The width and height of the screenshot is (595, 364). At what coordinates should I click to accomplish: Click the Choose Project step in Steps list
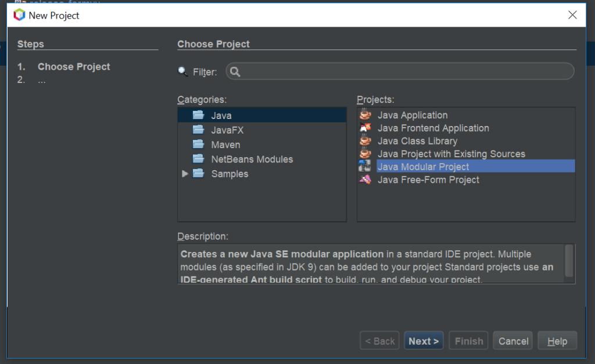click(73, 66)
